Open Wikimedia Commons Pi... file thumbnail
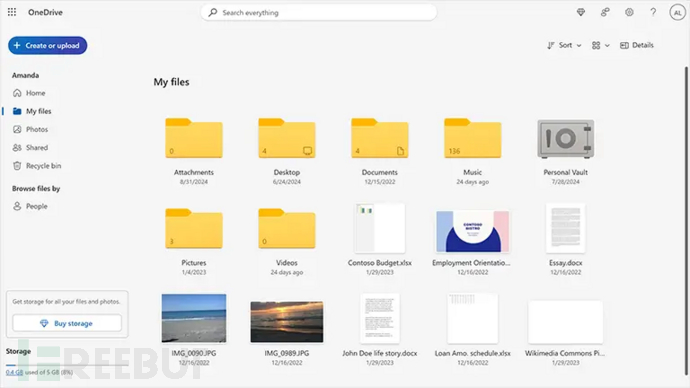 tap(565, 322)
